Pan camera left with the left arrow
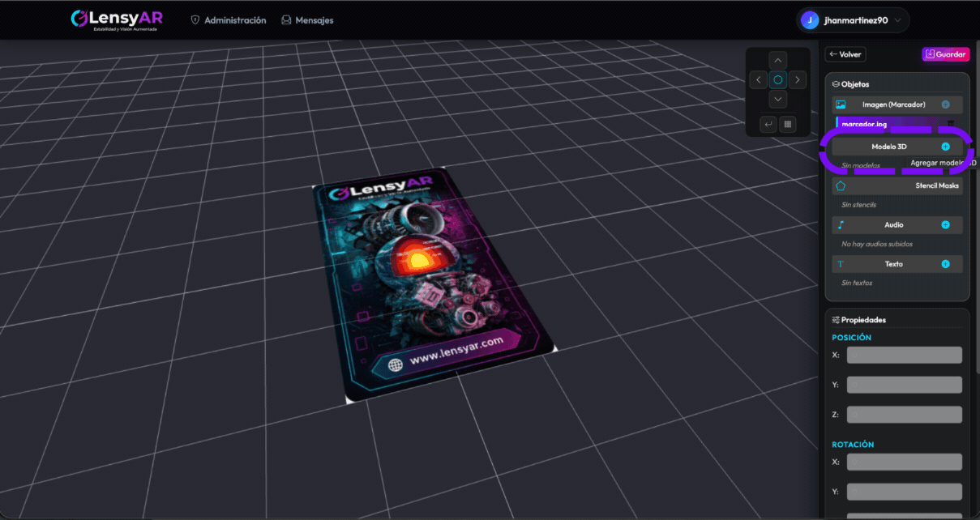 pyautogui.click(x=758, y=79)
